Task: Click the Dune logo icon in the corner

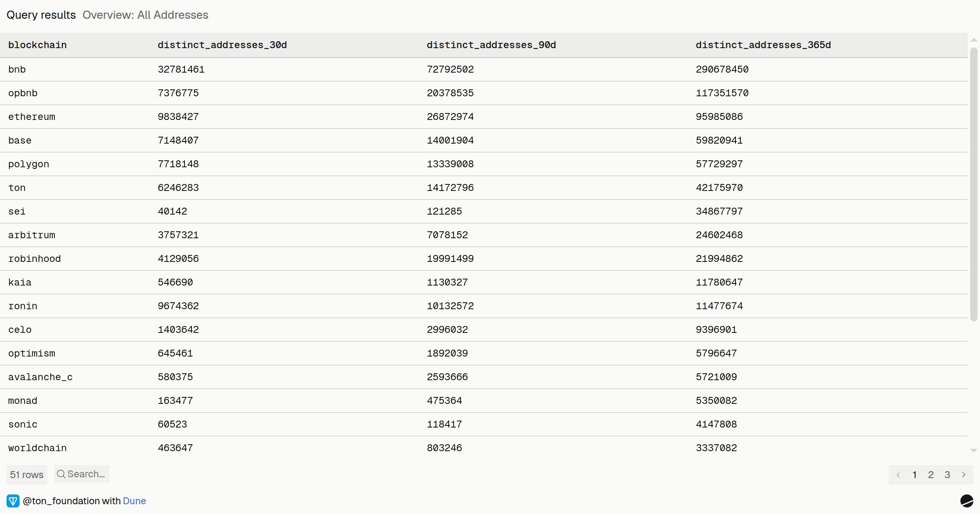Action: (x=967, y=501)
